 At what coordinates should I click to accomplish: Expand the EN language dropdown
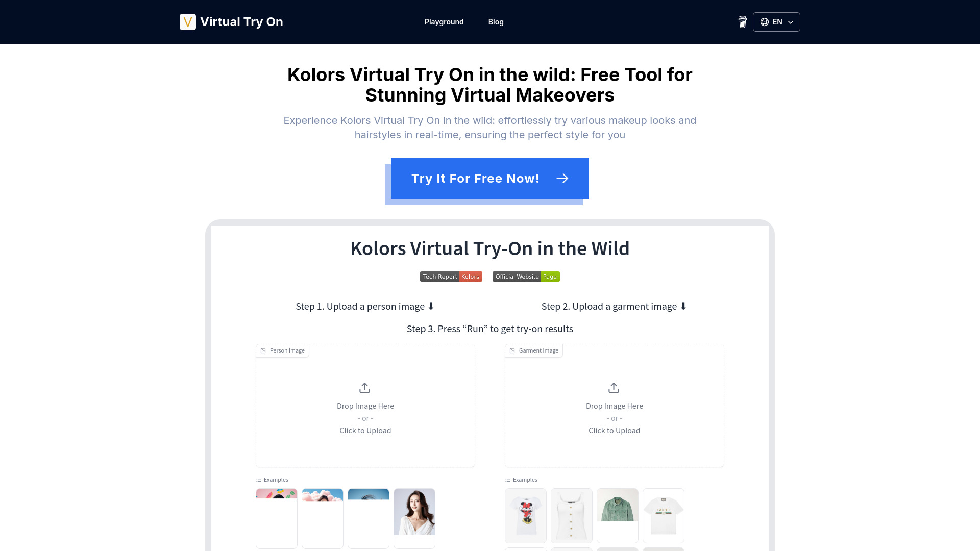coord(776,21)
